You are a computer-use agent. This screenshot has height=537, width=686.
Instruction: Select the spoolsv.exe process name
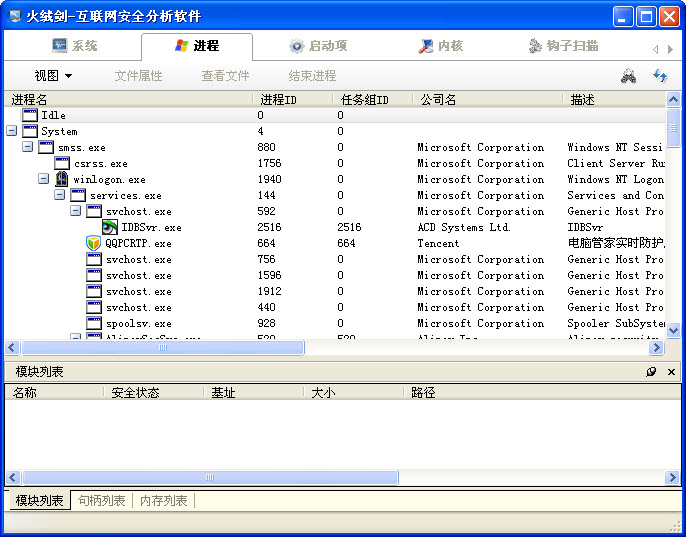click(138, 324)
